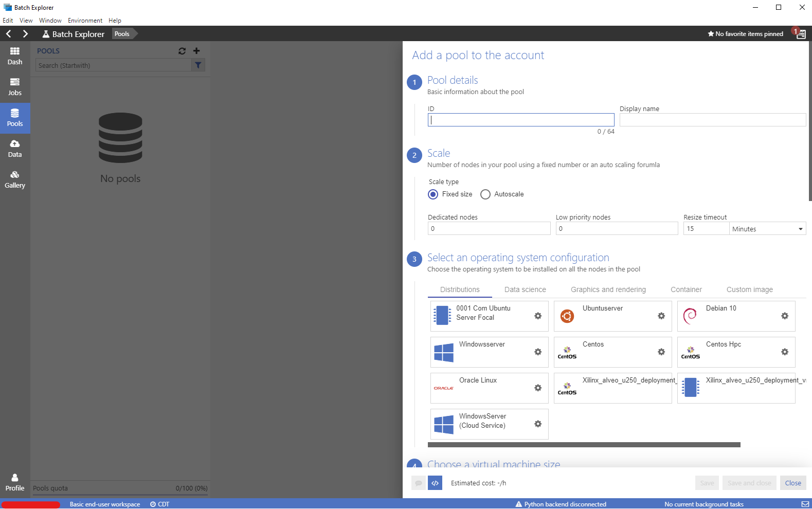
Task: Open gear settings for Oracle Linux
Action: point(538,388)
